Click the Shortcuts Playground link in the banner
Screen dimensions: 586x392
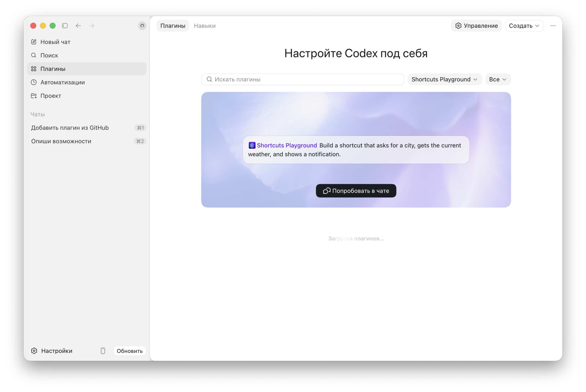pos(287,145)
